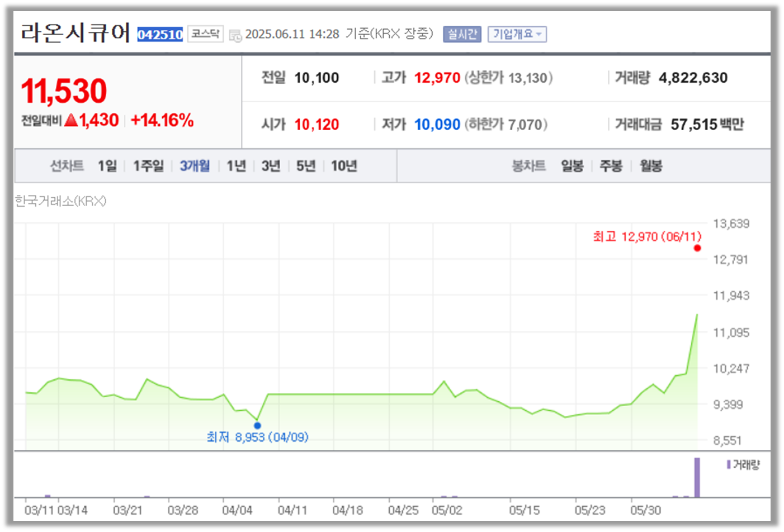Screen dimensions: 784x532
Task: Click the 저가 value 10,090
Action: (x=437, y=125)
